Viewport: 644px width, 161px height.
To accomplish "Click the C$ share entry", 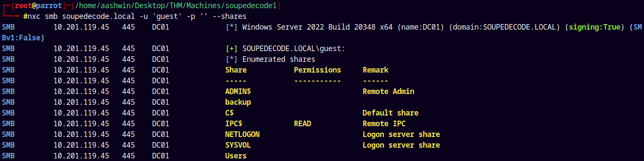I will [229, 113].
